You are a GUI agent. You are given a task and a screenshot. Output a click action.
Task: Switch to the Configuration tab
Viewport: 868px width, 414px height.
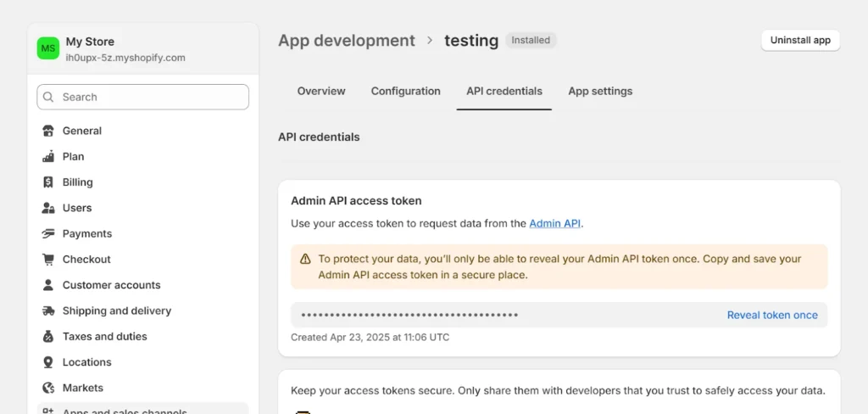(x=405, y=91)
